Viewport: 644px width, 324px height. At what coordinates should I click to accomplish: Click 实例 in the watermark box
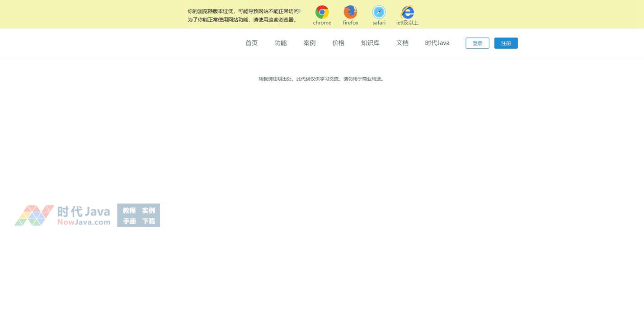(x=148, y=210)
